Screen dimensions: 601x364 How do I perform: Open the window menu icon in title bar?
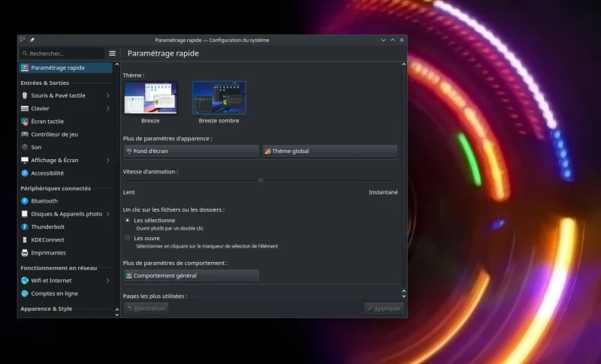(x=23, y=40)
